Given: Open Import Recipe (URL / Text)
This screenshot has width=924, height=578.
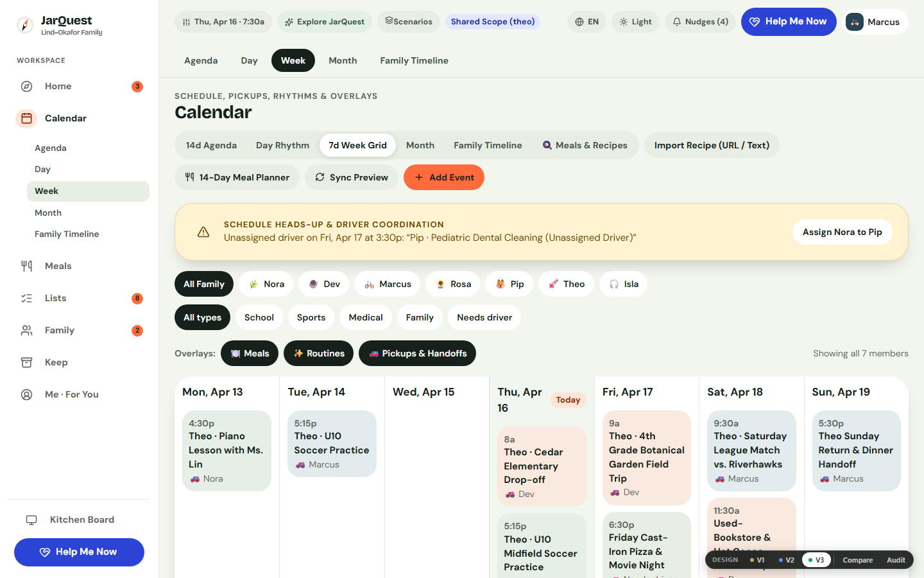Looking at the screenshot, I should pyautogui.click(x=712, y=145).
